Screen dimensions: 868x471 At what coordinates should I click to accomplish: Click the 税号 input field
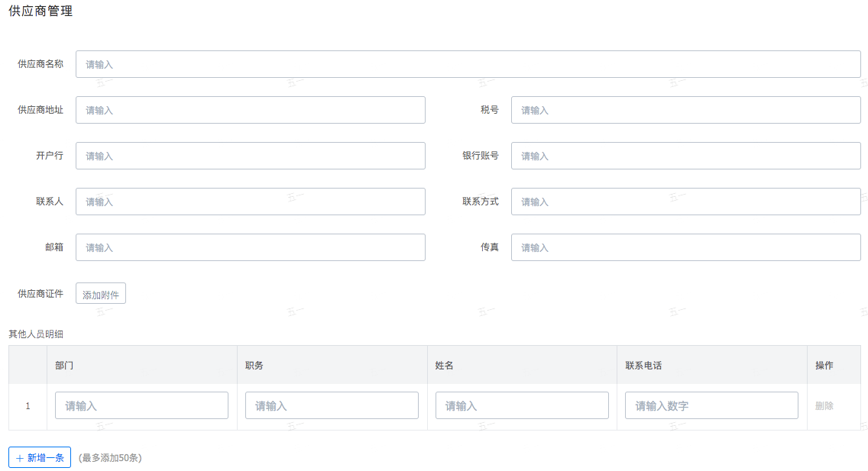click(685, 110)
